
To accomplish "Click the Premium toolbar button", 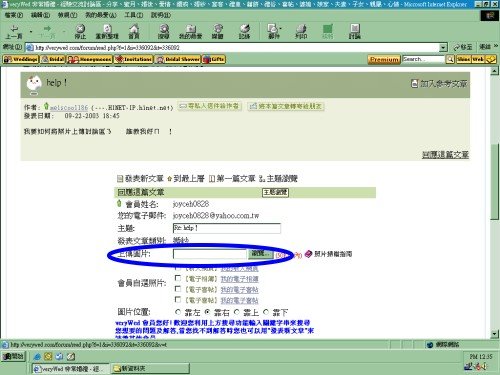I will click(384, 60).
